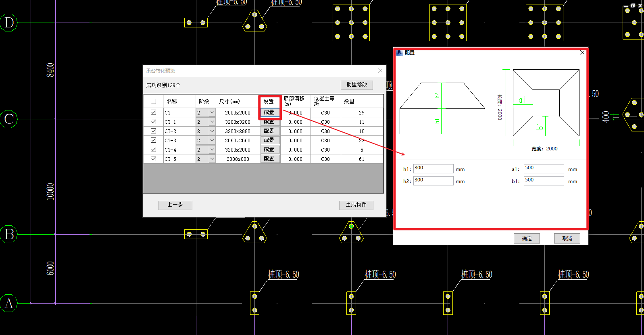Click the b1 input field
The height and width of the screenshot is (335, 644).
[x=544, y=181]
